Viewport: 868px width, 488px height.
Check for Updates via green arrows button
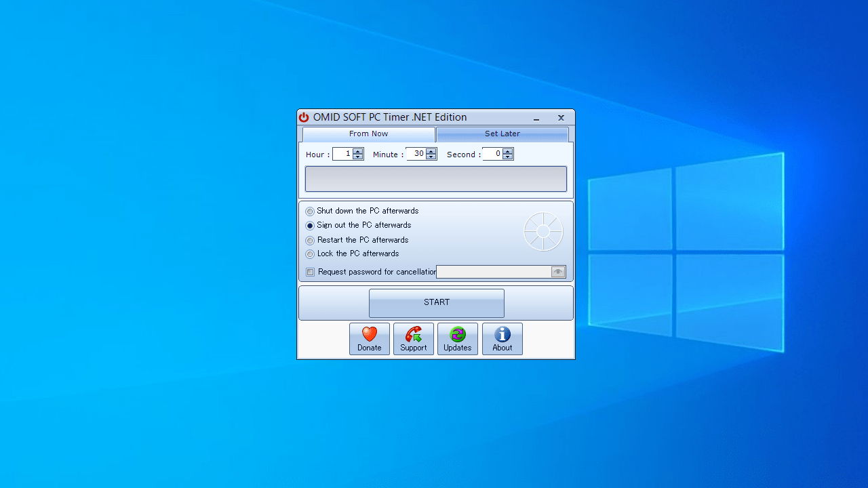point(458,339)
